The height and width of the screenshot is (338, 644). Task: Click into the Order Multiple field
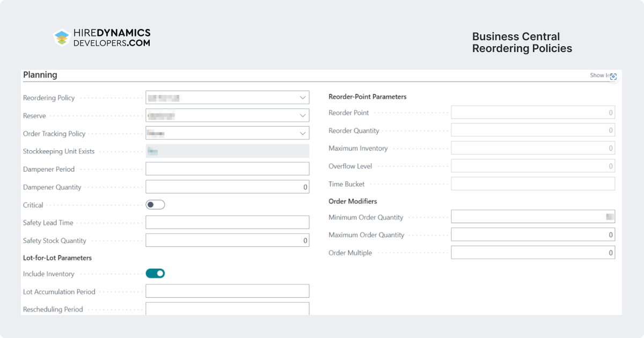(x=533, y=253)
